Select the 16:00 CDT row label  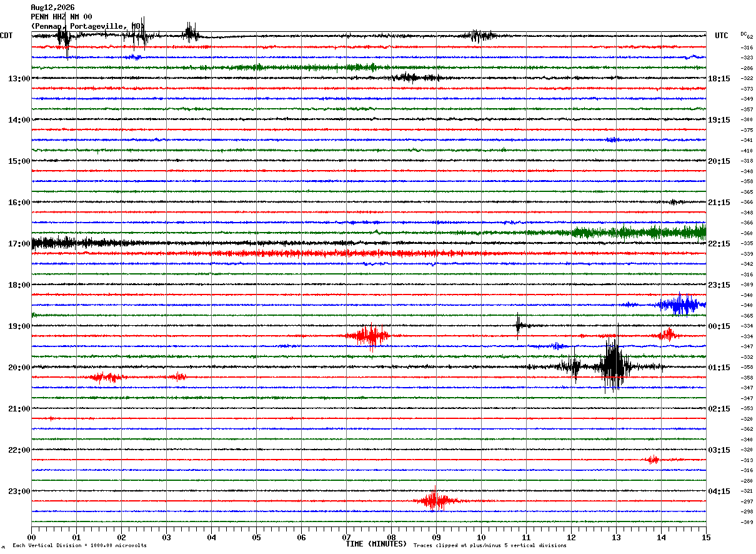point(19,203)
